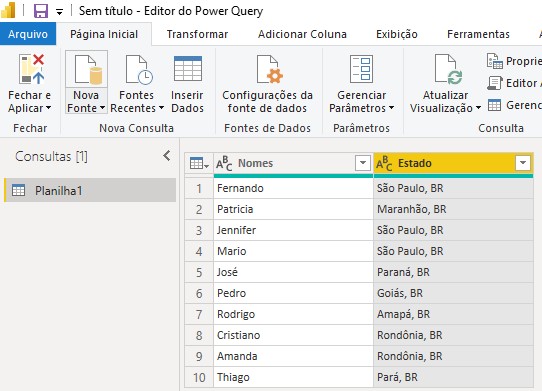The width and height of the screenshot is (542, 391).
Task: Click the Fechar e Aplicar icon
Action: (32, 69)
